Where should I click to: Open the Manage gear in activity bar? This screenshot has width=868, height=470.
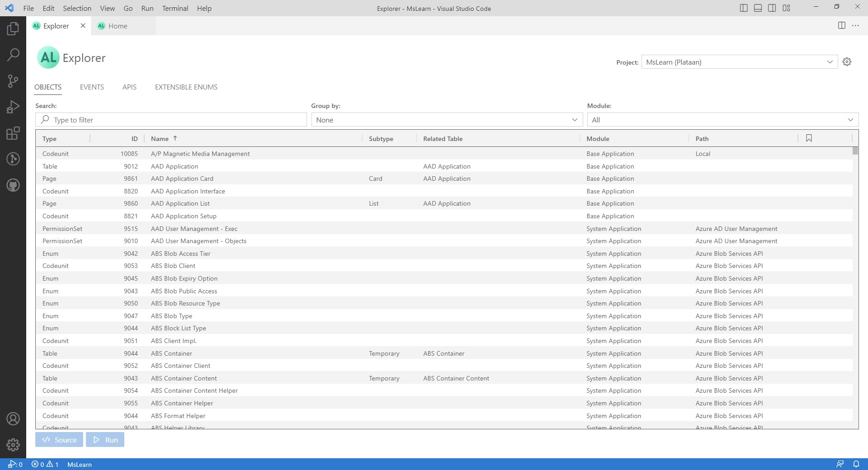click(13, 445)
